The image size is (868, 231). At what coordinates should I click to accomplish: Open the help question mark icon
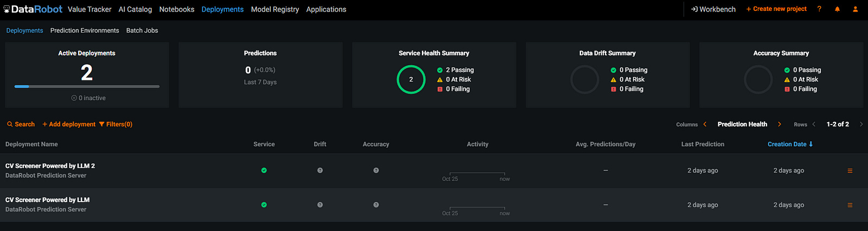pyautogui.click(x=819, y=9)
